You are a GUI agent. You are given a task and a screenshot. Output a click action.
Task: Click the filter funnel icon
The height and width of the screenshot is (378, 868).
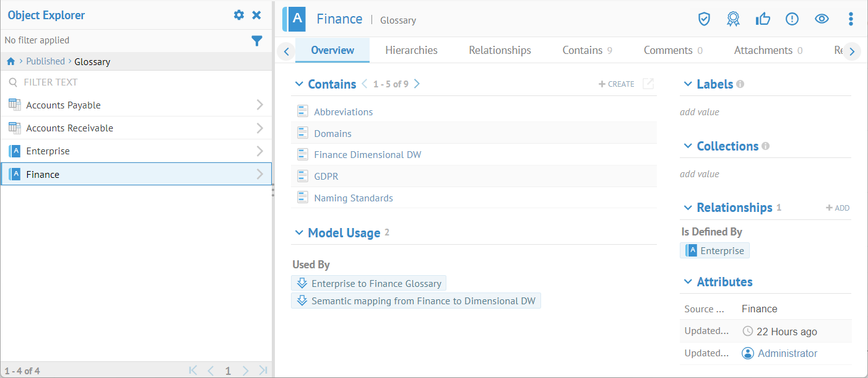click(257, 41)
